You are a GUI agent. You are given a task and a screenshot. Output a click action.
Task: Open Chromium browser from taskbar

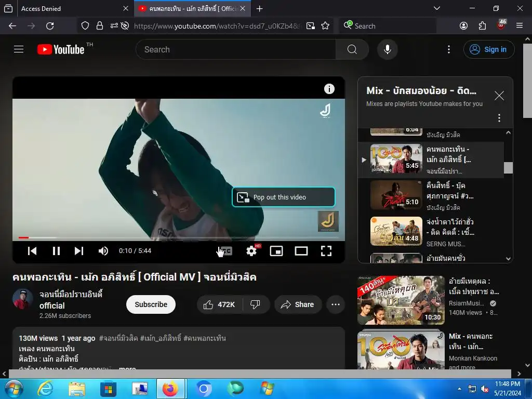tap(204, 389)
